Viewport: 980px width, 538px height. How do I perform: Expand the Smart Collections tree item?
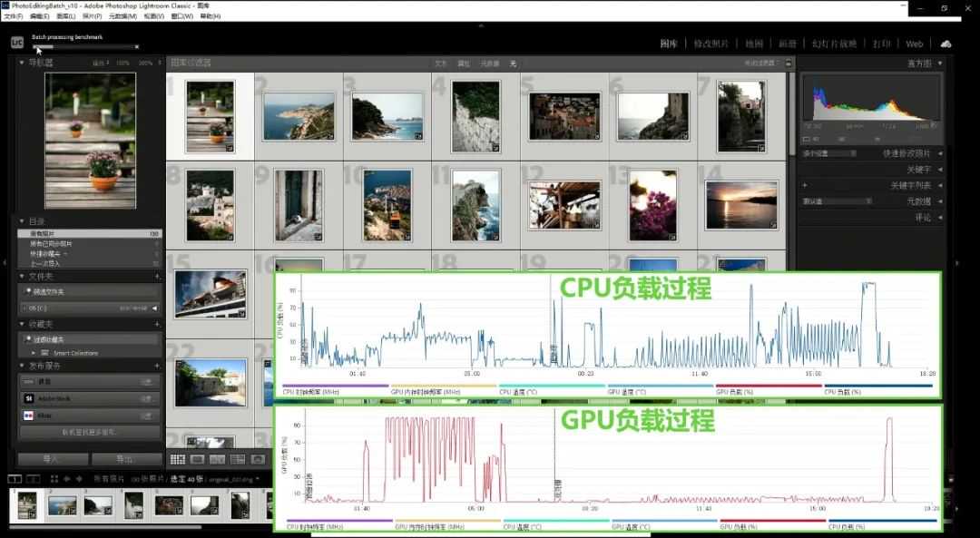pyautogui.click(x=34, y=353)
